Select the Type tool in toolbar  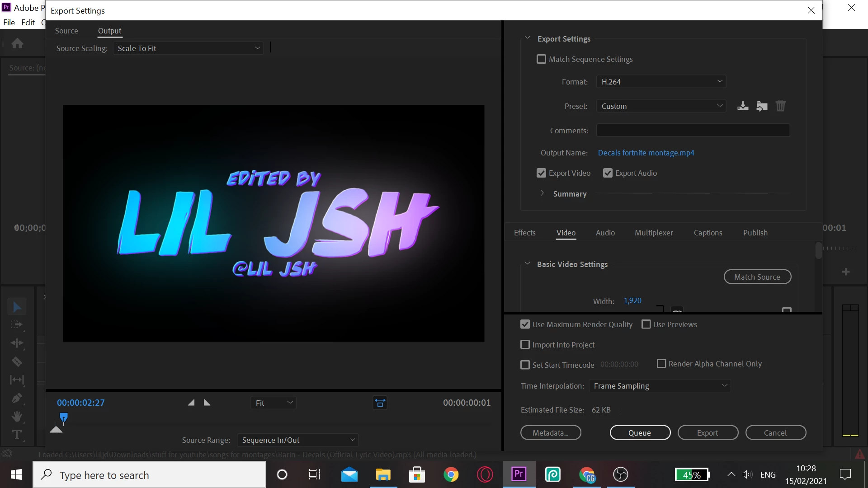point(17,435)
